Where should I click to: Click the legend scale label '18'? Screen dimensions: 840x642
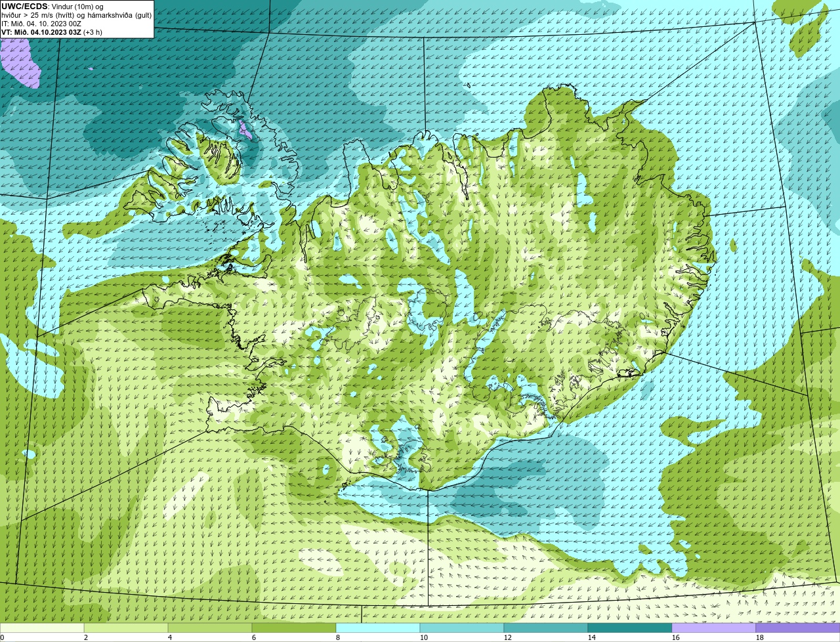tap(760, 637)
